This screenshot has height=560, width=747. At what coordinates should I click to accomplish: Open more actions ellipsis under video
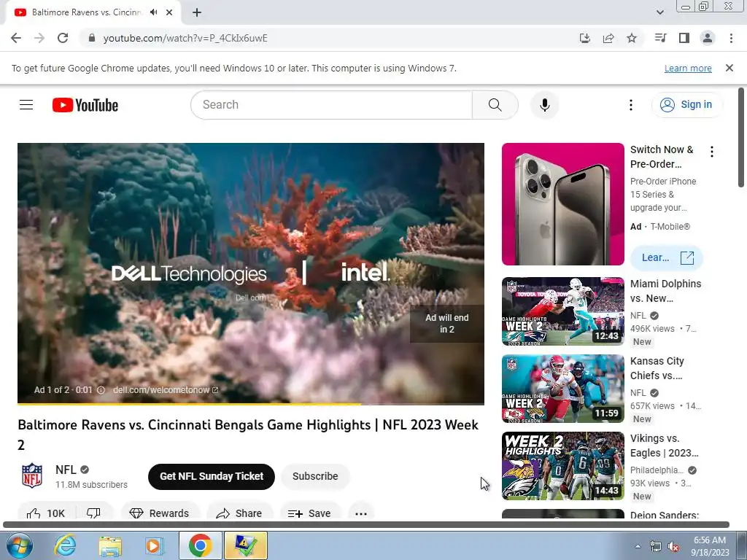pyautogui.click(x=361, y=513)
